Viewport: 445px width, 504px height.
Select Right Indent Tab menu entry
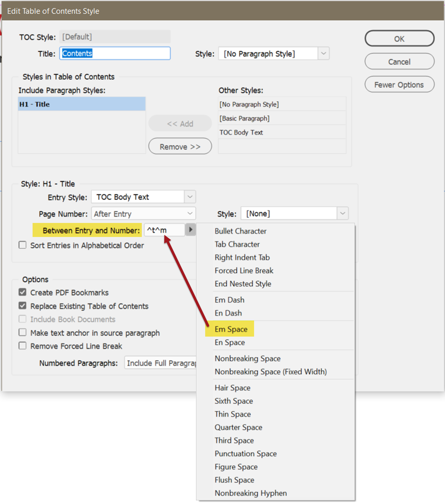(x=242, y=257)
